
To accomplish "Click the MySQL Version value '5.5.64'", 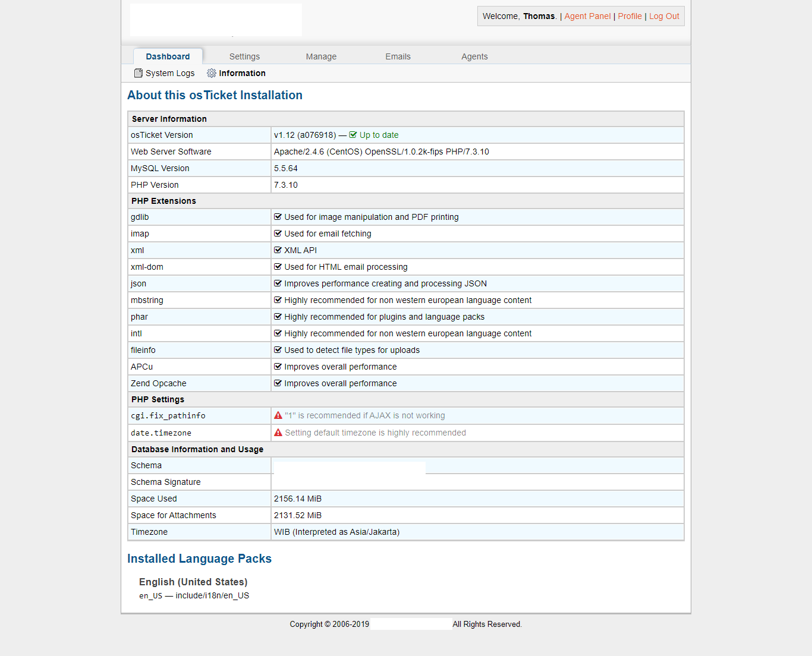I will [x=286, y=168].
